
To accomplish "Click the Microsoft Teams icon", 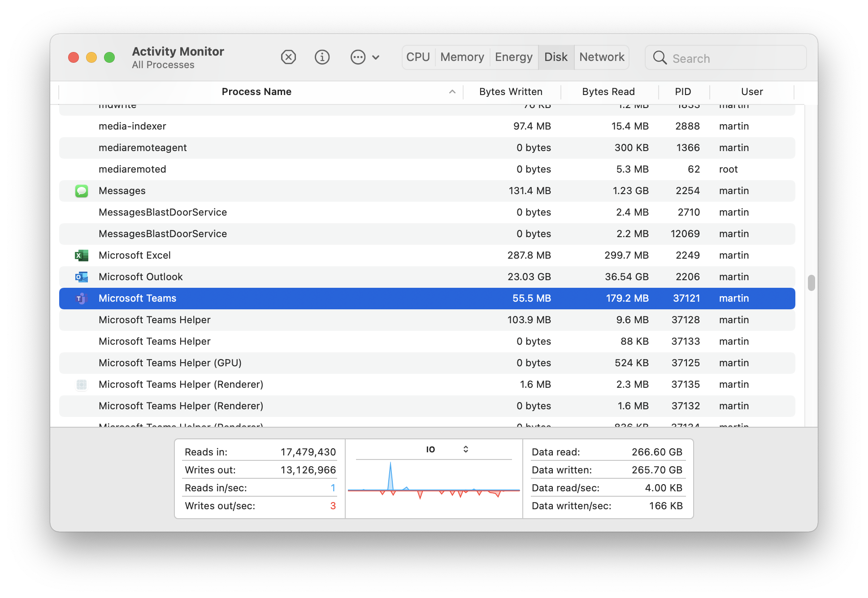I will pos(82,299).
